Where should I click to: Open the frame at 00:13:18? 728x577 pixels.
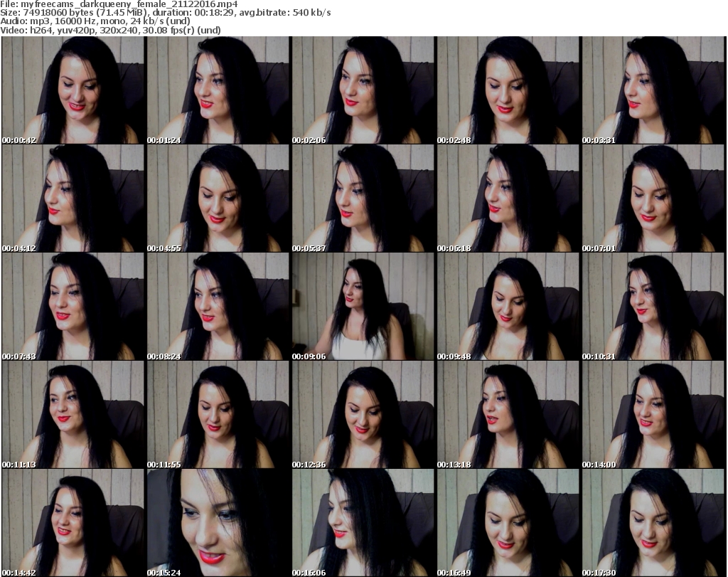point(508,415)
